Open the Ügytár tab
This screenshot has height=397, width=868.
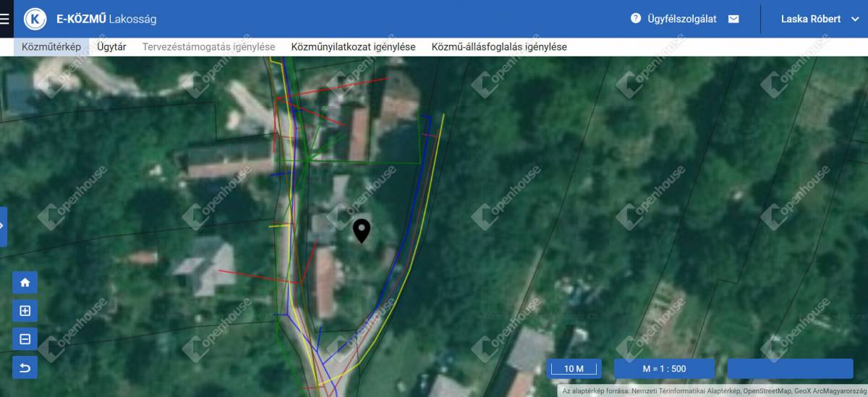click(x=111, y=47)
